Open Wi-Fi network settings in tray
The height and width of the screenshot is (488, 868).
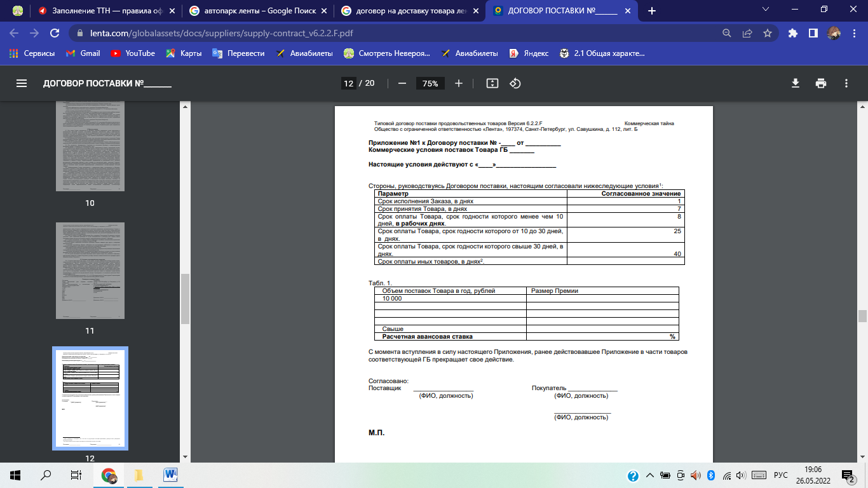point(727,475)
